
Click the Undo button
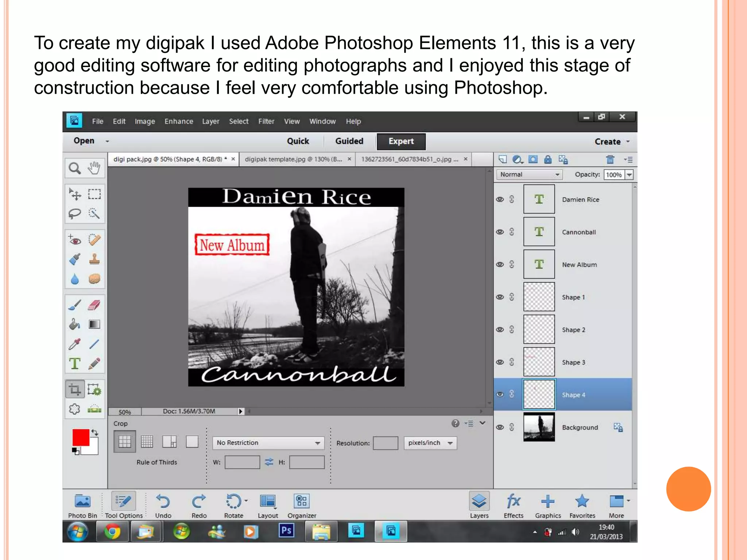[163, 506]
